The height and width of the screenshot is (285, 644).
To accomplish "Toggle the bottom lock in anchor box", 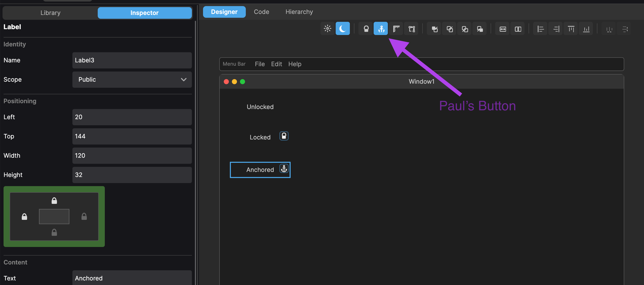I will pos(54,232).
